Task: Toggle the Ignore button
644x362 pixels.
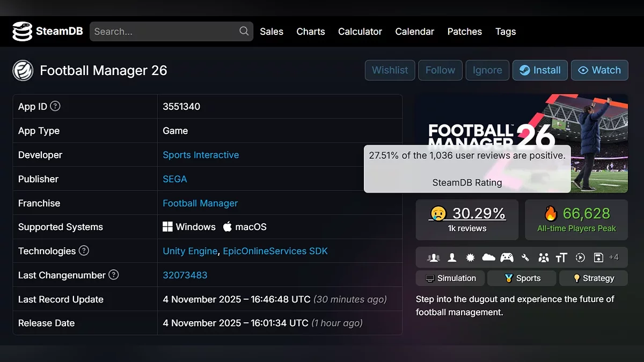Action: [x=487, y=70]
